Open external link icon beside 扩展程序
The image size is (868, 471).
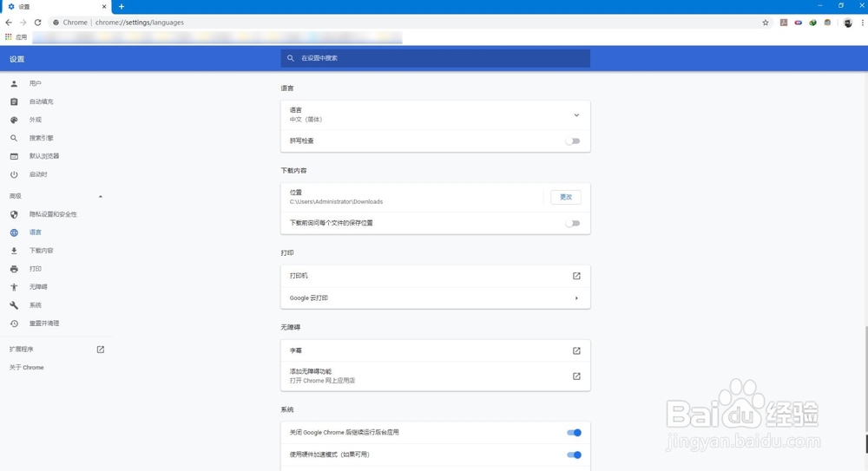pos(100,350)
